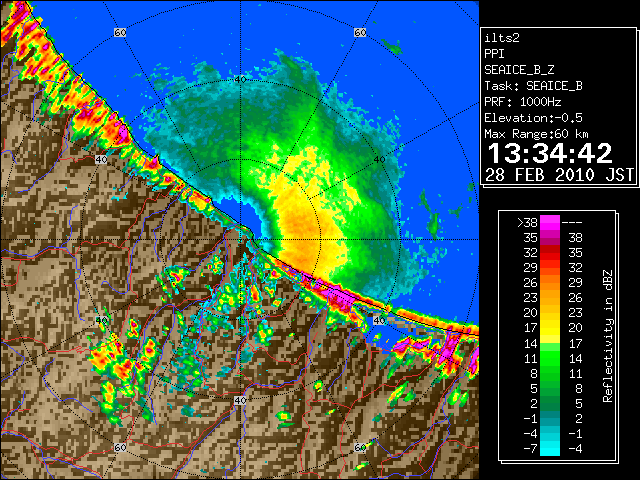Click the 13:34:42 timestamp
Viewport: 640px width, 480px height.
550,153
